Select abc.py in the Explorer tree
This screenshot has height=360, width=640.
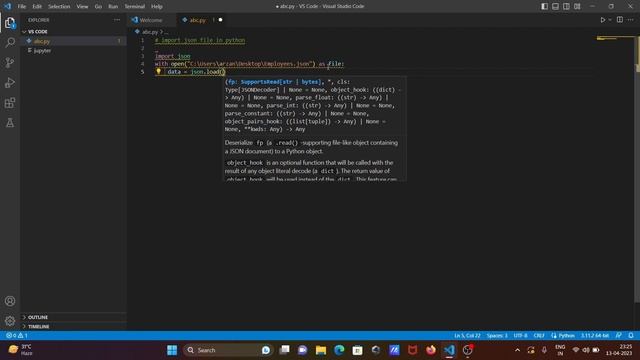click(73, 41)
